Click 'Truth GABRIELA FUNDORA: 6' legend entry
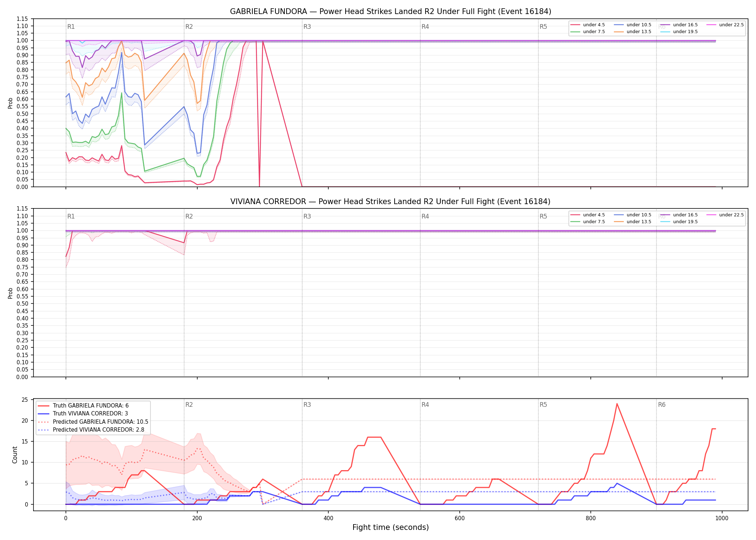 83,406
